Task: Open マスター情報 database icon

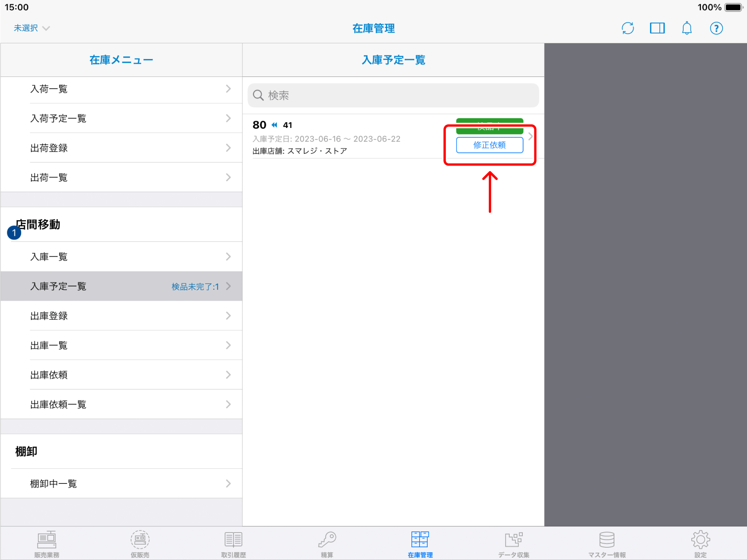Action: 607,543
